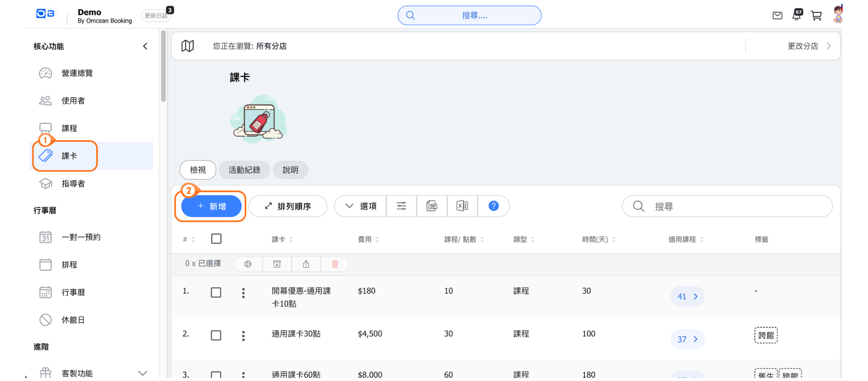Open the mail envelope icon
Screen dimensions: 868x381
click(777, 16)
